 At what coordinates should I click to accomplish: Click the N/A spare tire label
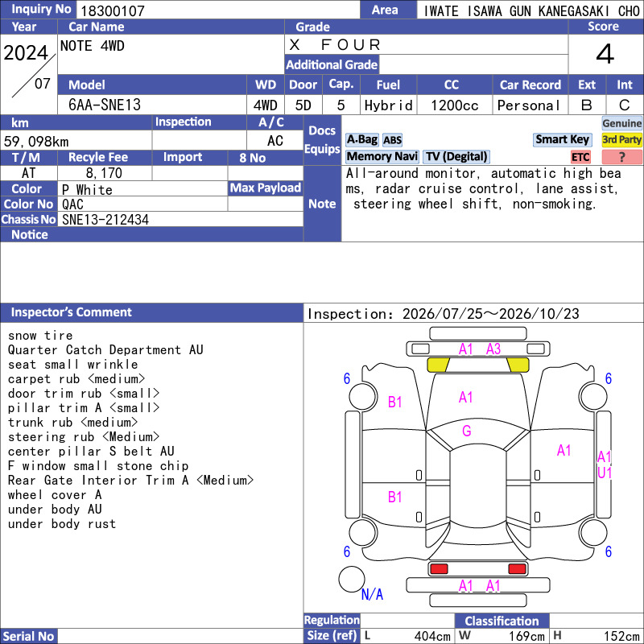pyautogui.click(x=372, y=594)
